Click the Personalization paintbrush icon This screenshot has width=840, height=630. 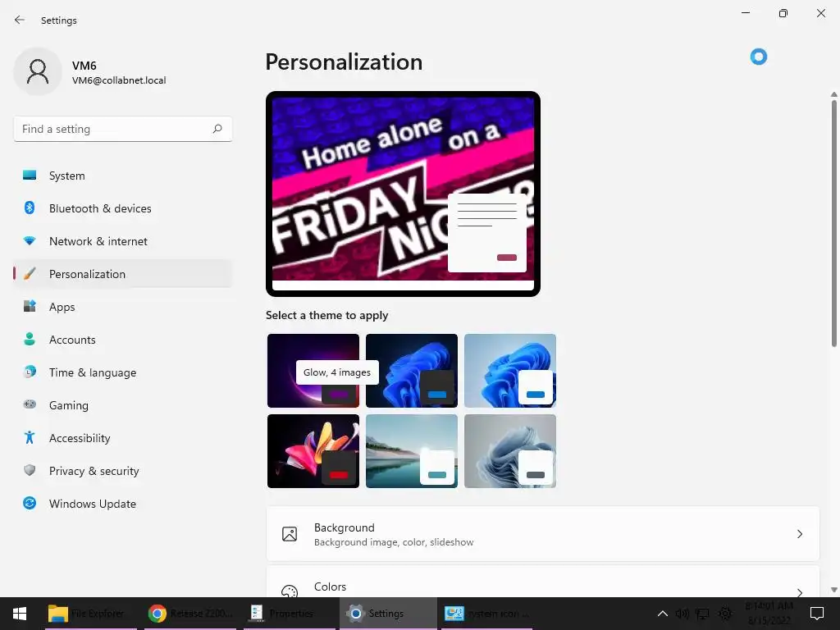30,274
